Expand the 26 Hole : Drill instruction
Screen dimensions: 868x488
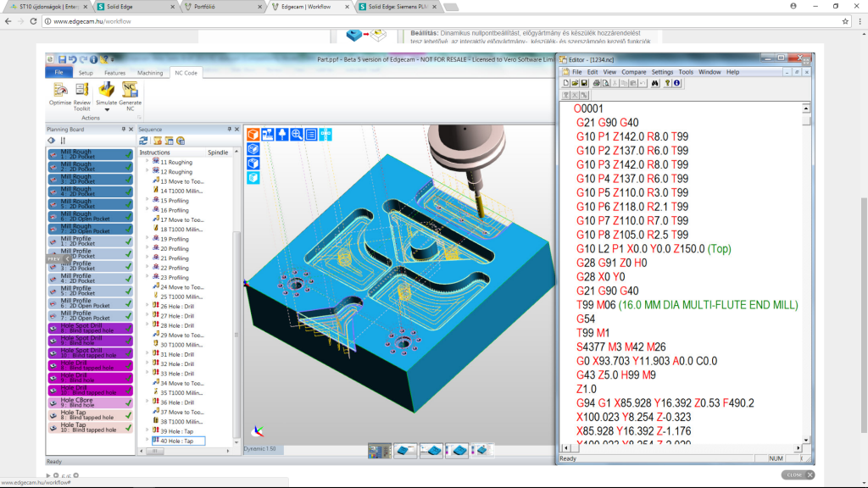147,305
